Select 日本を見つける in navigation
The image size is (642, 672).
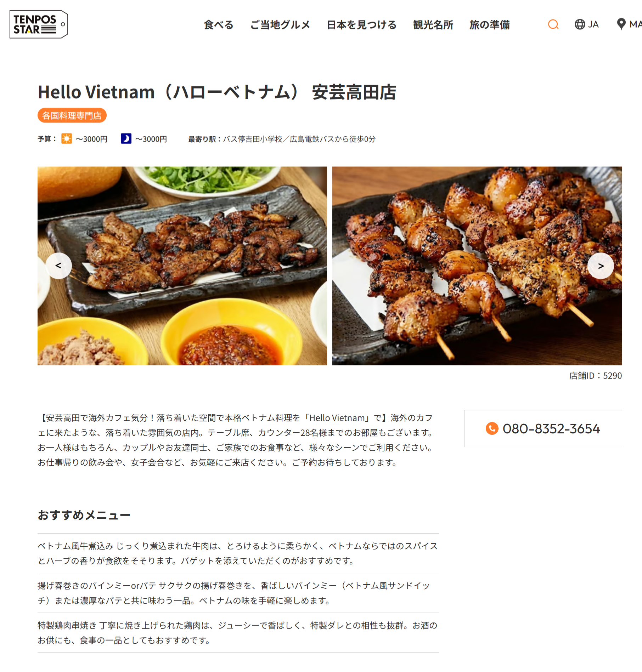click(x=361, y=25)
